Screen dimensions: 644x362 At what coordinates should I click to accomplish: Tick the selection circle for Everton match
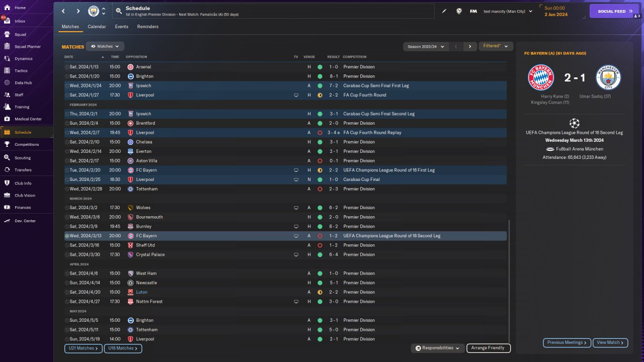pyautogui.click(x=67, y=151)
